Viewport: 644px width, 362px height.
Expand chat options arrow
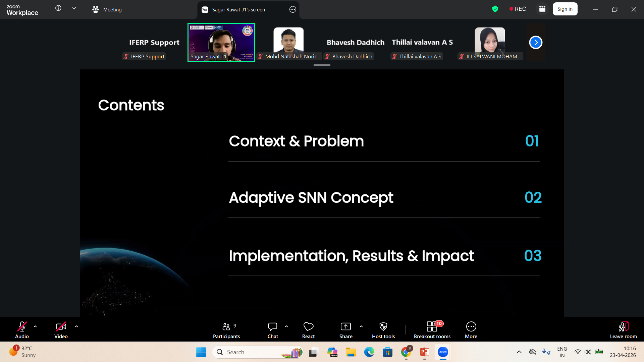point(286,326)
